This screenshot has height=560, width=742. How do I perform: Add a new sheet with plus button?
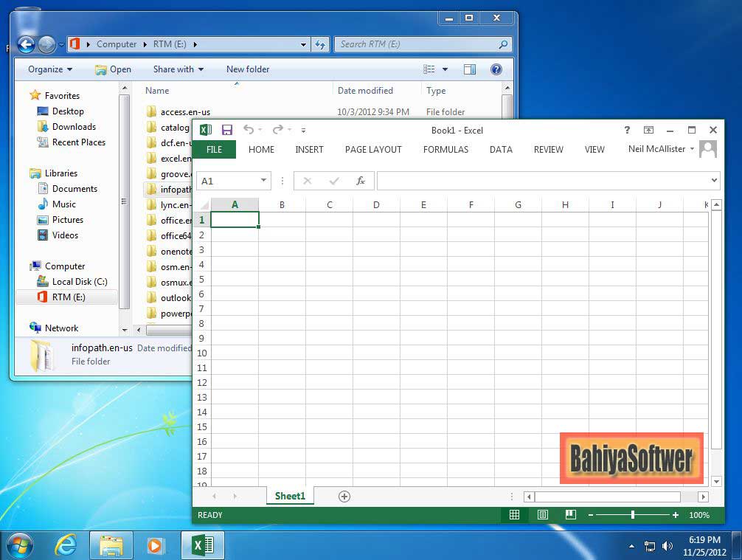(x=344, y=496)
